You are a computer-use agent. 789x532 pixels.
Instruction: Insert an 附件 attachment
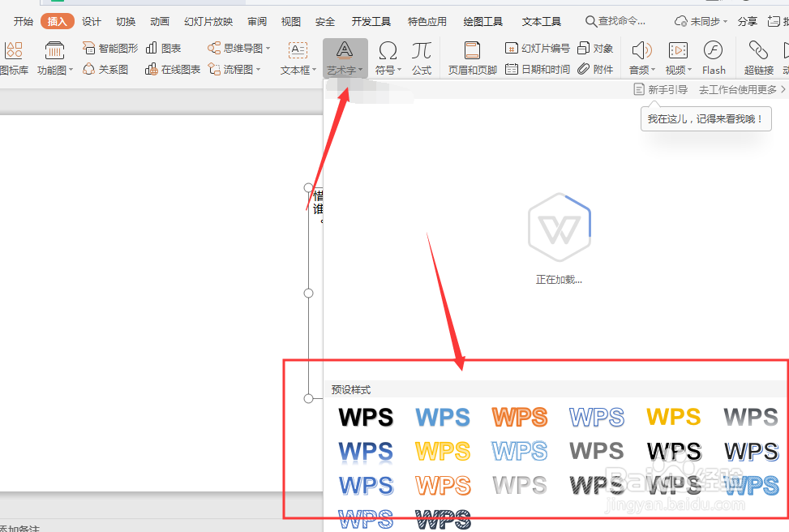(595, 69)
